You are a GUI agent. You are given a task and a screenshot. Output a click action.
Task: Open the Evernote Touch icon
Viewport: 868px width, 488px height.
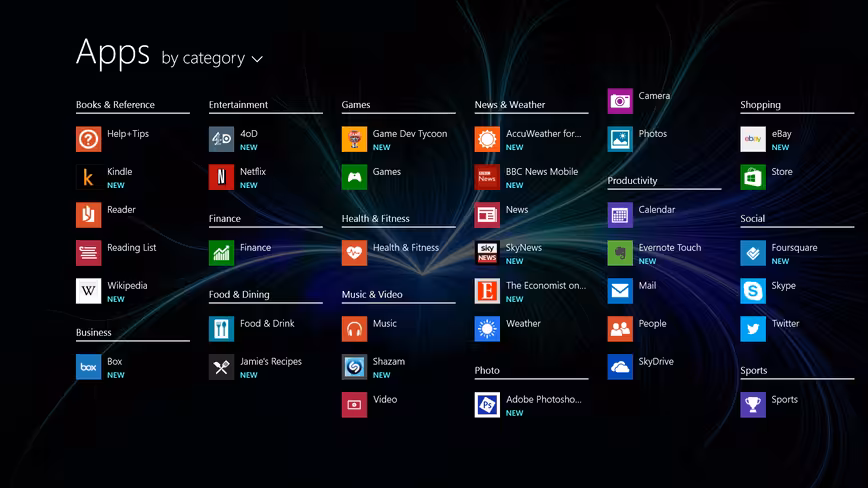620,253
